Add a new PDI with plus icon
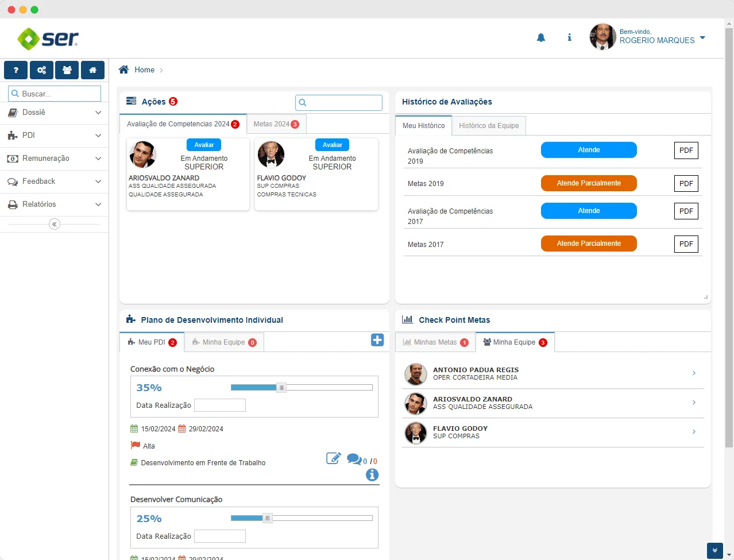This screenshot has width=734, height=560. pyautogui.click(x=377, y=340)
